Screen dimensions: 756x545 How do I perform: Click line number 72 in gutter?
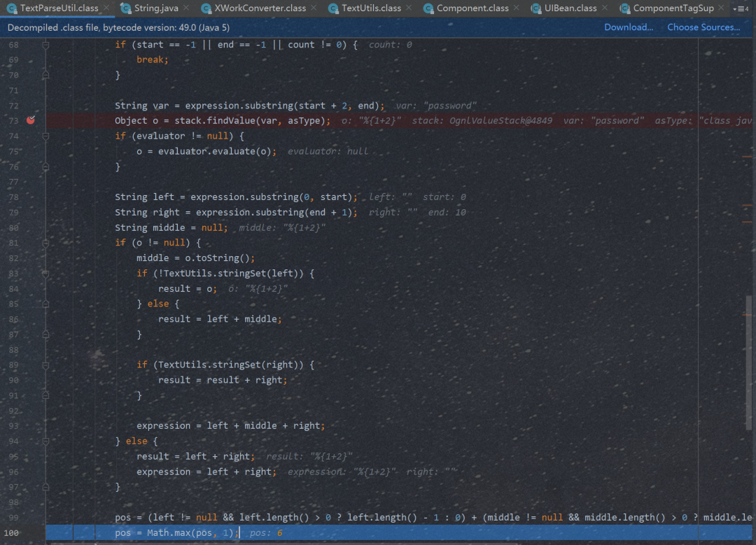pyautogui.click(x=13, y=106)
